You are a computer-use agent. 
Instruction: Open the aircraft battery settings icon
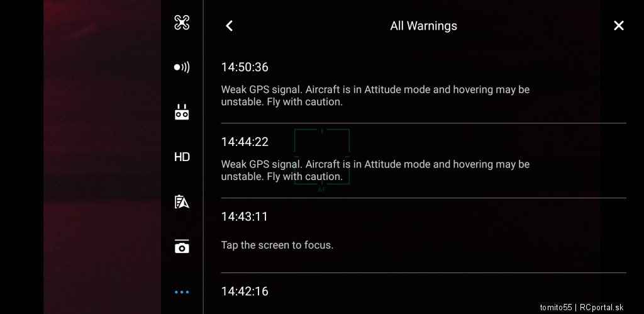182,202
